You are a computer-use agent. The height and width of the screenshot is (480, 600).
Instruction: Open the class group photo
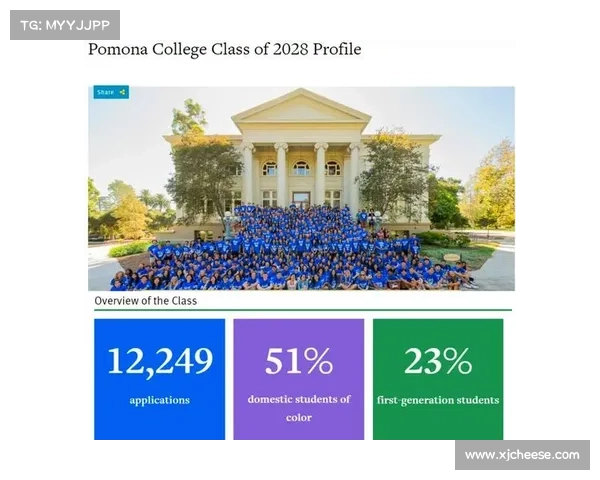pos(302,188)
